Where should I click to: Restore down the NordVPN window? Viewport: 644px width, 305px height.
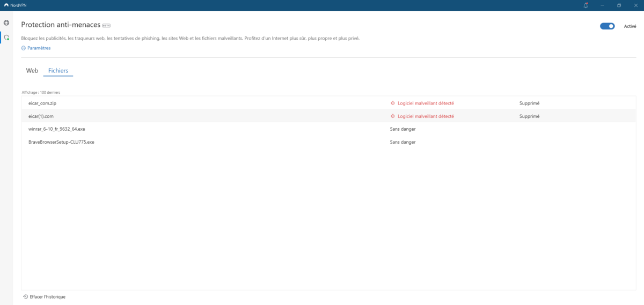click(619, 5)
